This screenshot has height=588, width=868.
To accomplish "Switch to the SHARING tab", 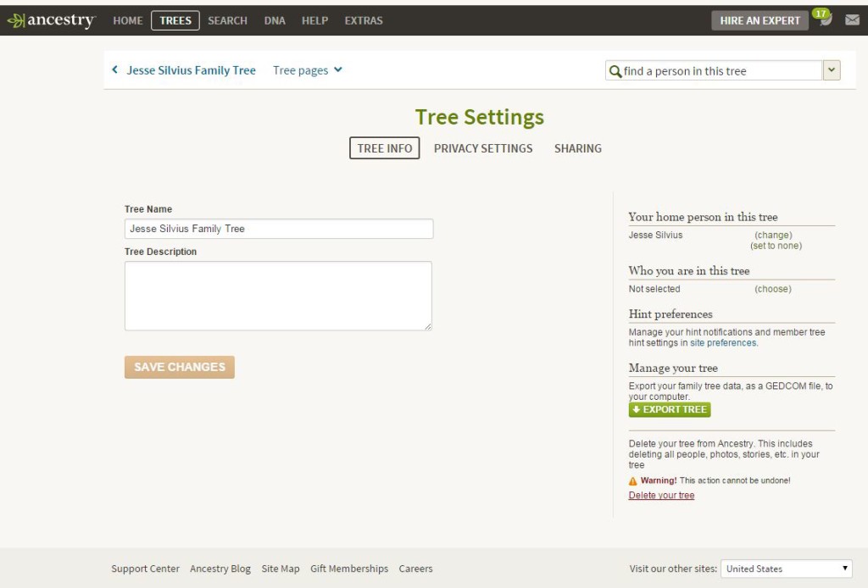I will (578, 148).
